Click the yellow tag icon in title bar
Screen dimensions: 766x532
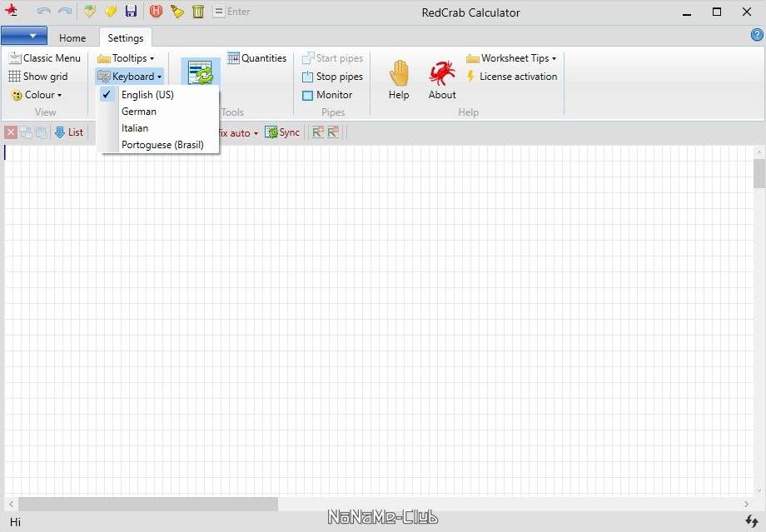pos(111,11)
